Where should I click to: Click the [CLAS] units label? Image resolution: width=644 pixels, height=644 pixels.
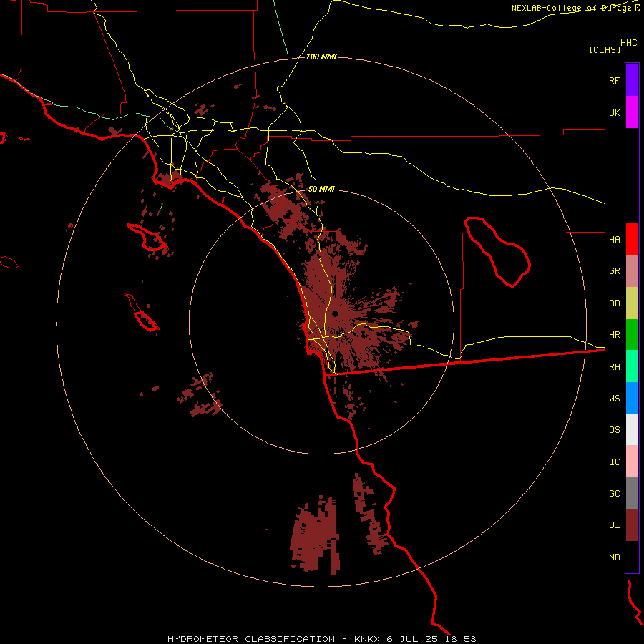(605, 49)
